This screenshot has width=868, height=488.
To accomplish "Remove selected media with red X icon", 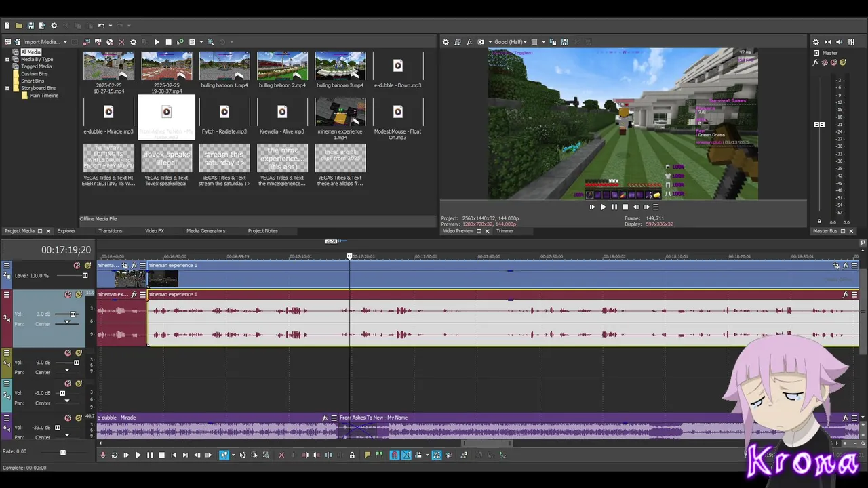I will [121, 42].
